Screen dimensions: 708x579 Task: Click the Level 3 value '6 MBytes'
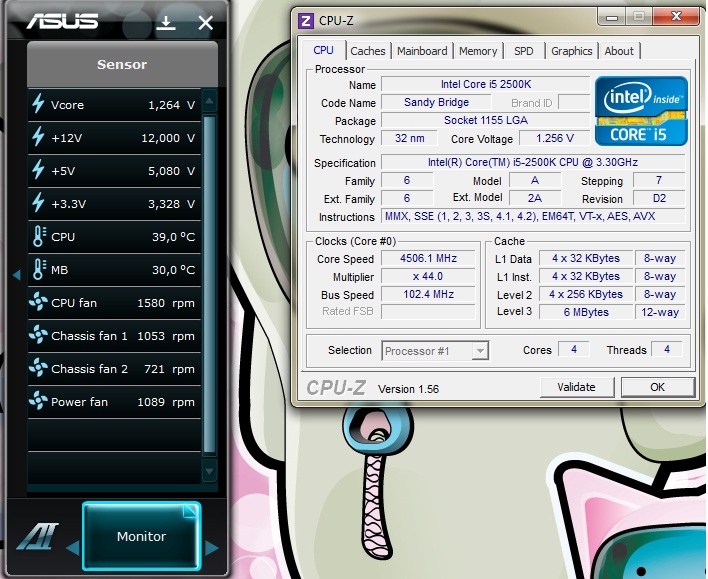coord(586,312)
